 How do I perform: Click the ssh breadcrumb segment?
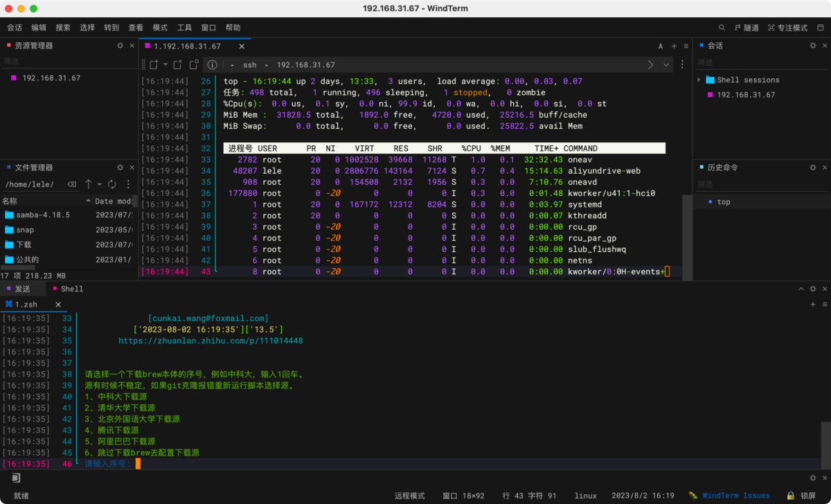(x=249, y=65)
